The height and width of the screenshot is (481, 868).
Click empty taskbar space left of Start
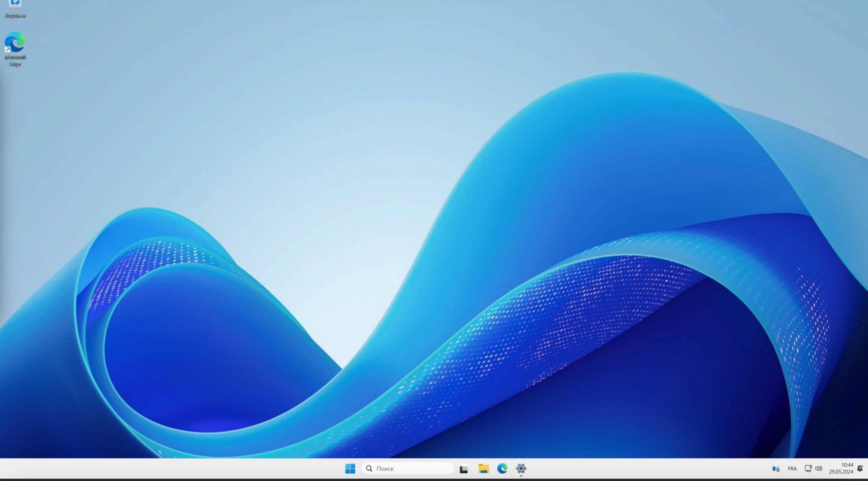pyautogui.click(x=170, y=468)
